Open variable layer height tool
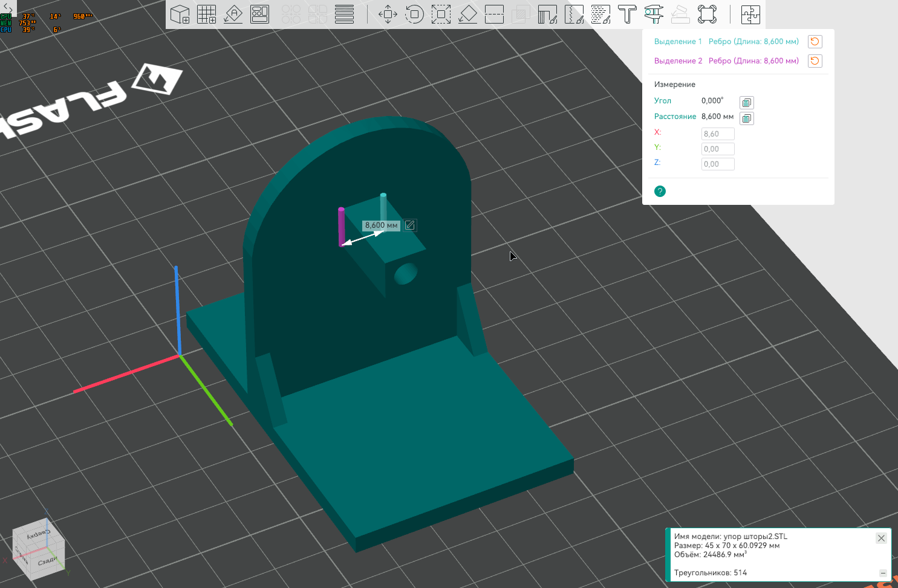898x588 pixels. tap(345, 15)
